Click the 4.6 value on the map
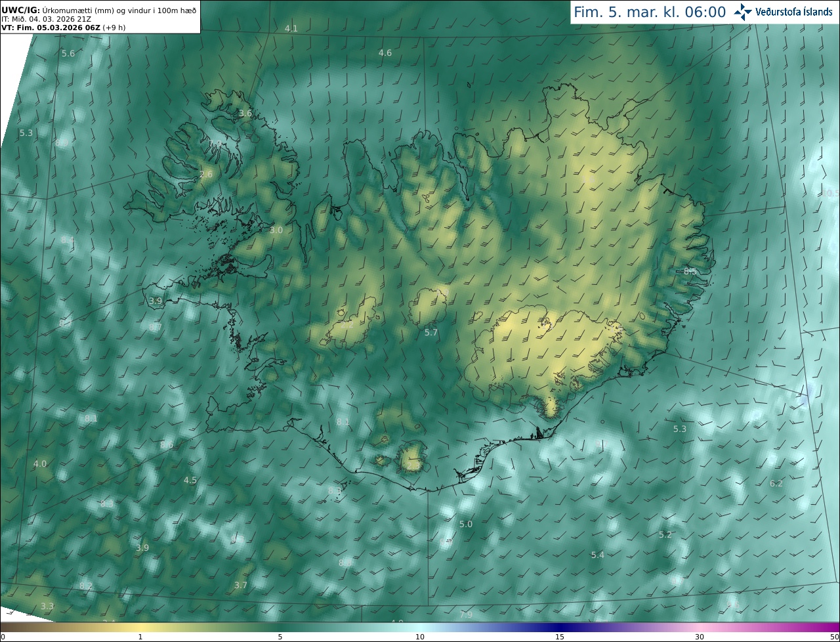 (385, 53)
